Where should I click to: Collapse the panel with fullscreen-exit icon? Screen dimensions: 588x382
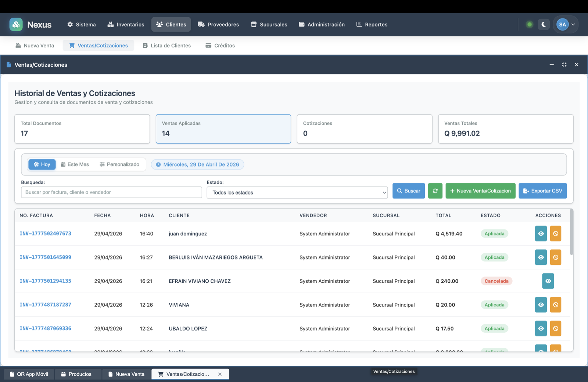pos(564,65)
